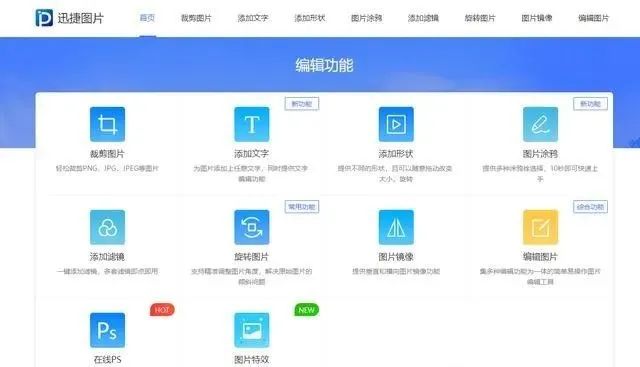Select the 旋转图片 rotate icon
Viewport: 640px width, 367px height.
click(x=252, y=227)
